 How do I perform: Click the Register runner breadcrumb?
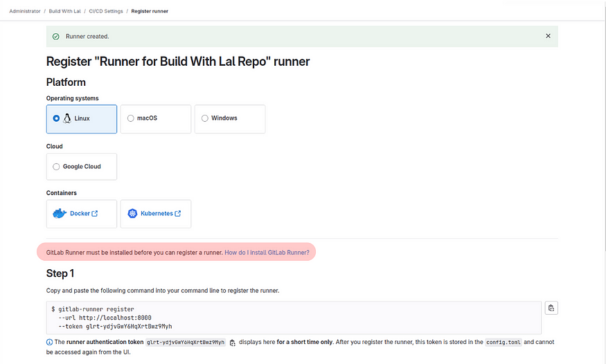(150, 11)
